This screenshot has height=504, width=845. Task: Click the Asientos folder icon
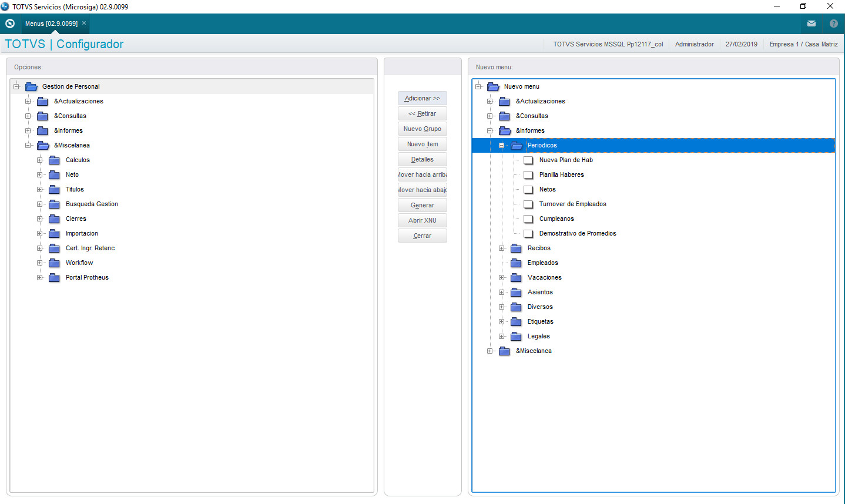pos(516,292)
